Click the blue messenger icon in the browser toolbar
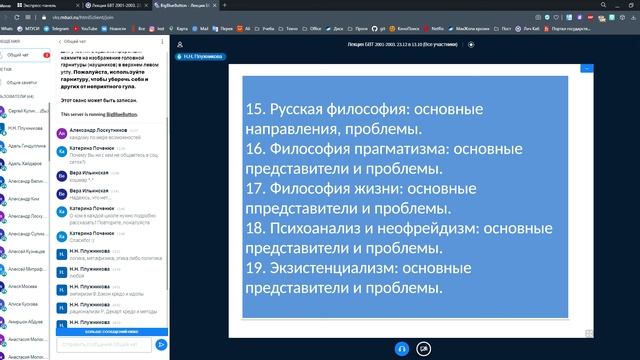The width and height of the screenshot is (640, 360). pyautogui.click(x=547, y=18)
